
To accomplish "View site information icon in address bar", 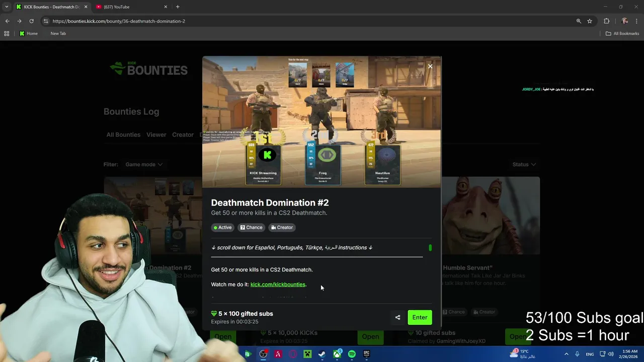I will click(x=46, y=21).
